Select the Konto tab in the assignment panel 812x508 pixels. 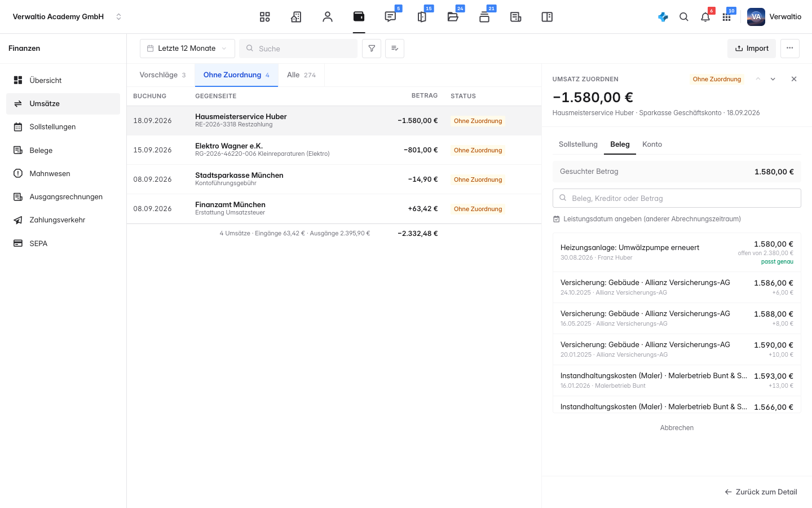point(652,144)
